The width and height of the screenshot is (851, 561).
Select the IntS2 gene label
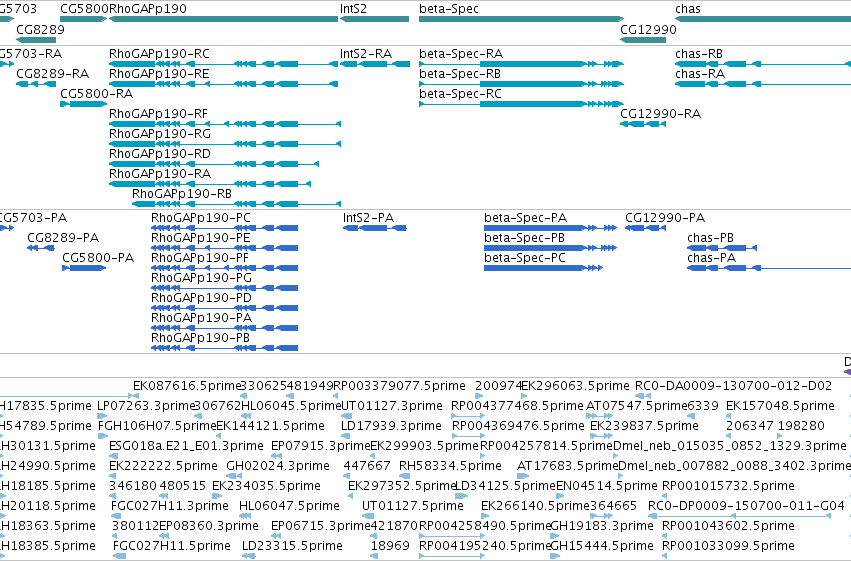click(x=353, y=9)
